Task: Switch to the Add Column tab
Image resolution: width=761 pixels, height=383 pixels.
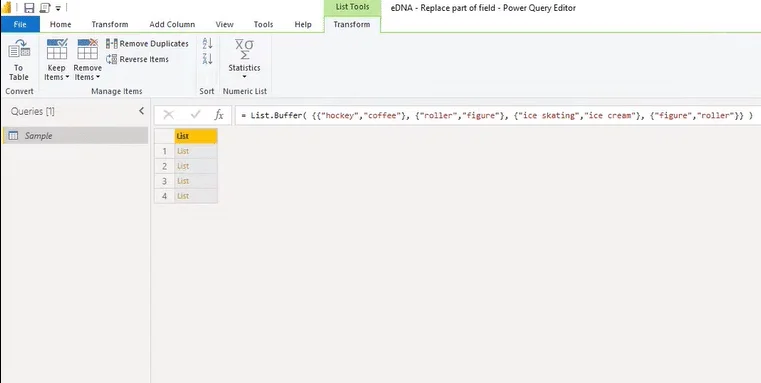Action: click(172, 24)
